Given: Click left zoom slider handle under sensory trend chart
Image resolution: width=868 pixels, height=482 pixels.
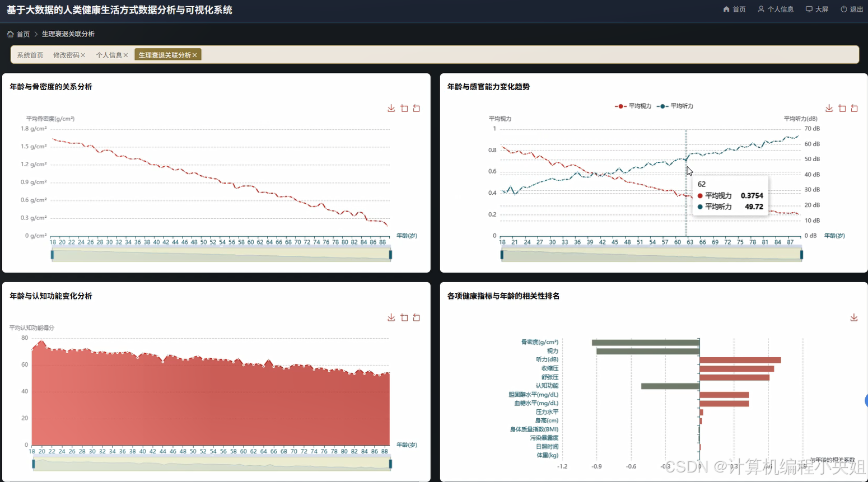Looking at the screenshot, I should tap(502, 255).
